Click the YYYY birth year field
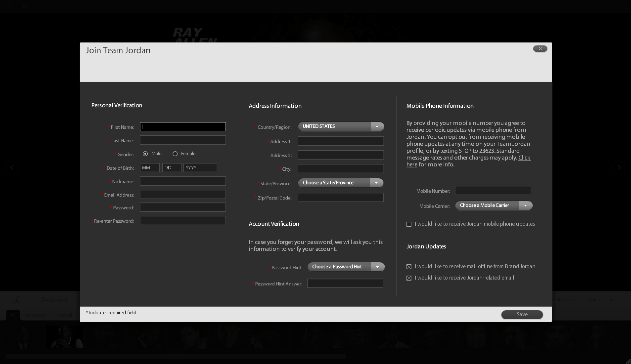The height and width of the screenshot is (364, 631). point(200,168)
